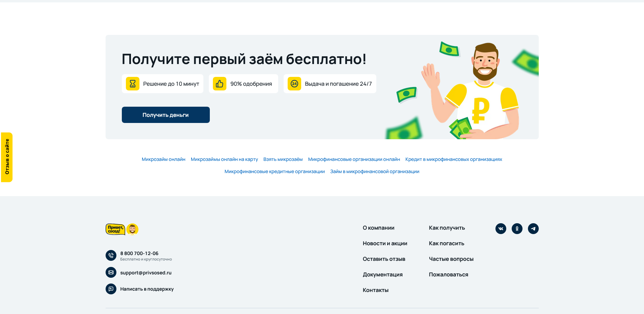644x314 pixels.
Task: Open the О компании menu item
Action: pyautogui.click(x=378, y=228)
